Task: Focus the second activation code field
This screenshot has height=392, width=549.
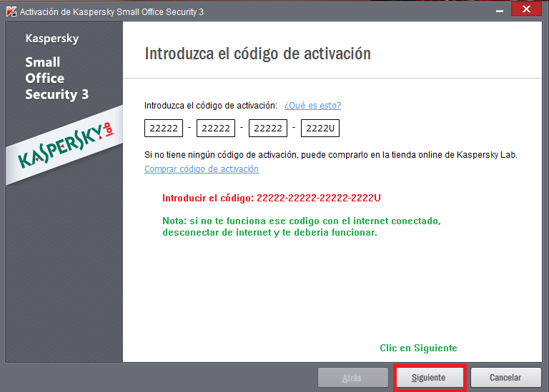Action: coord(216,128)
